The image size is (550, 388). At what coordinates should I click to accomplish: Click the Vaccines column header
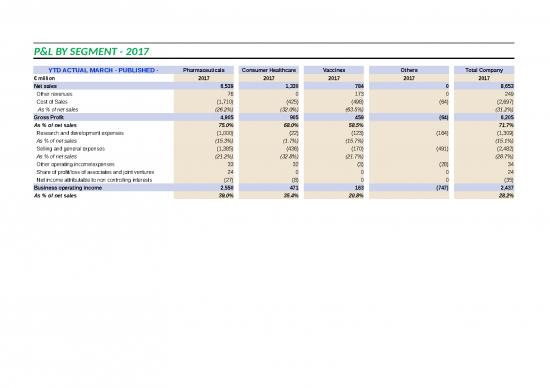click(x=334, y=70)
